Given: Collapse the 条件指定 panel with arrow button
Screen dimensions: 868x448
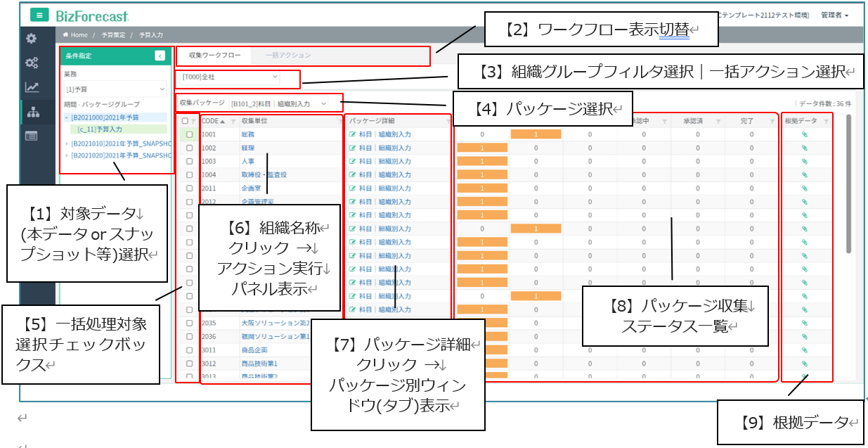Looking at the screenshot, I should click(160, 56).
